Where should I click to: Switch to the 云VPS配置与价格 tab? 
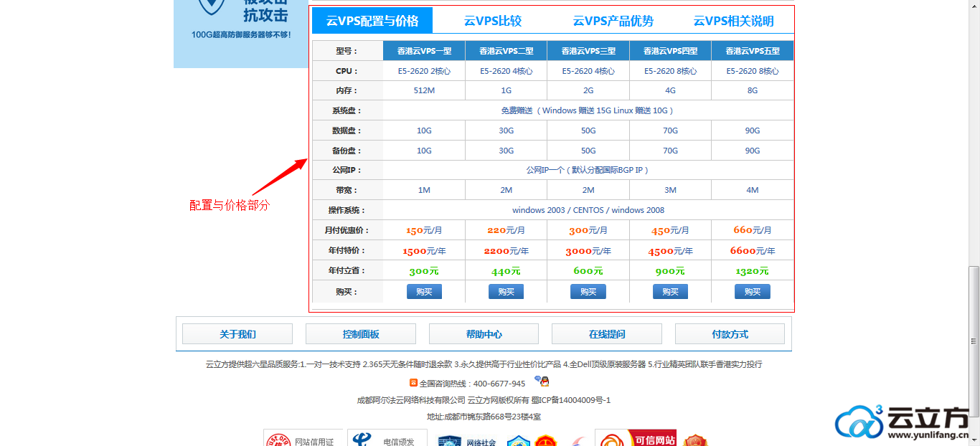pyautogui.click(x=372, y=21)
